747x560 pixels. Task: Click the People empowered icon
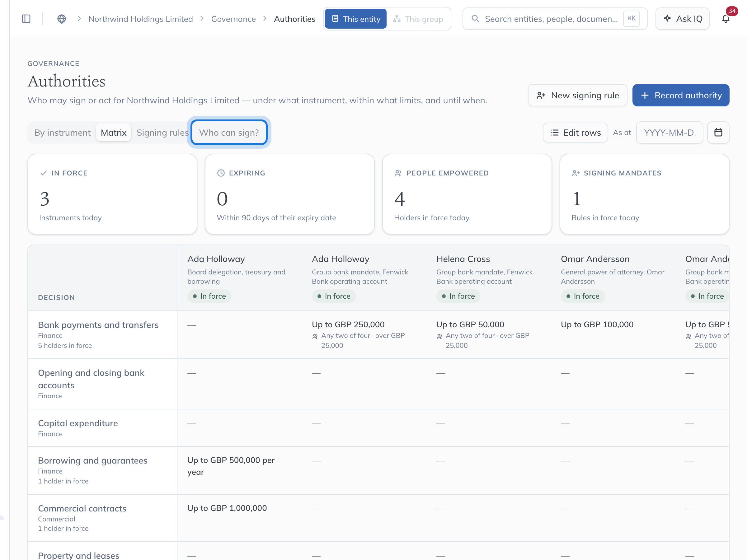pos(398,173)
